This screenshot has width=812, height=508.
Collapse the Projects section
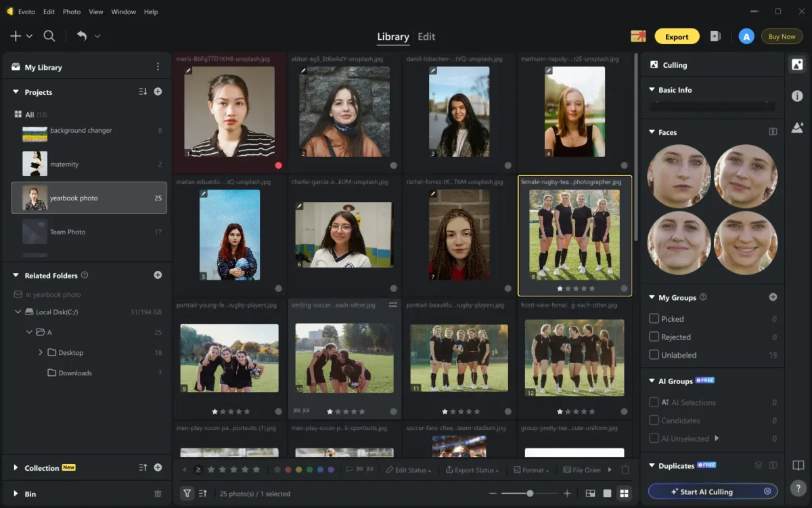click(16, 92)
